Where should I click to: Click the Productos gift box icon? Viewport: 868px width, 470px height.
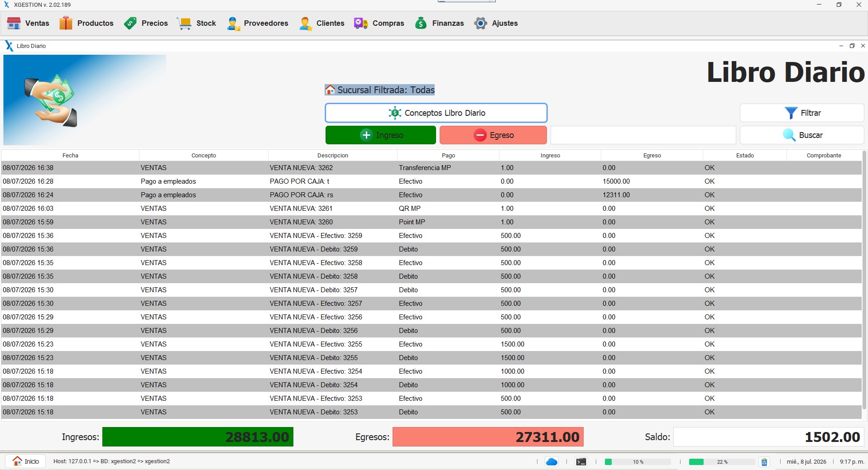tap(66, 23)
